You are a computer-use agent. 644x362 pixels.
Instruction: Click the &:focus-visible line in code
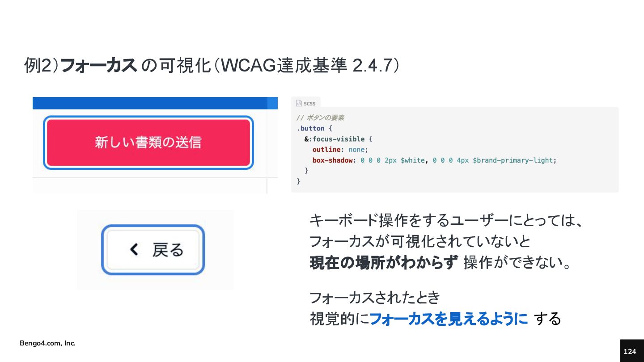338,139
